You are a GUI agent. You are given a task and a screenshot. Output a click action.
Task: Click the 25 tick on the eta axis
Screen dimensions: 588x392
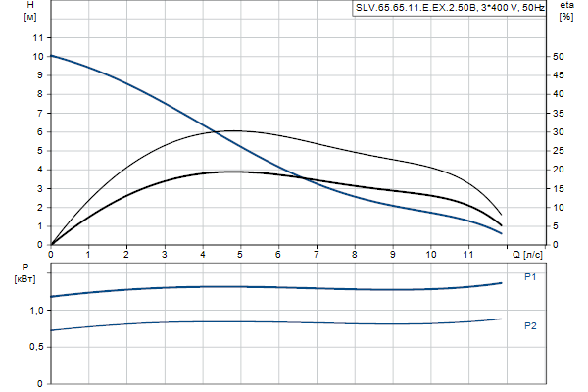coord(557,151)
